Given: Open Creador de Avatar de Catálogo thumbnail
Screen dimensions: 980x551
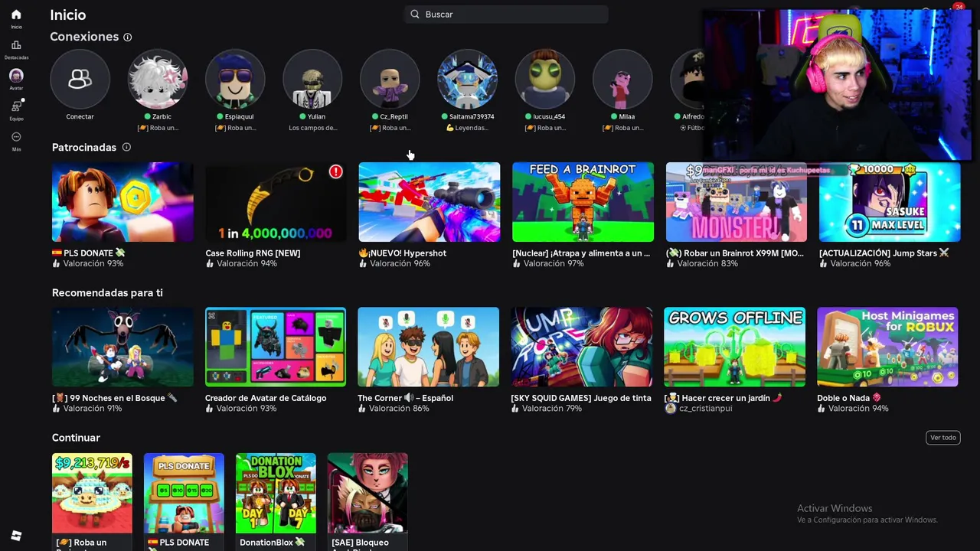Looking at the screenshot, I should (276, 347).
